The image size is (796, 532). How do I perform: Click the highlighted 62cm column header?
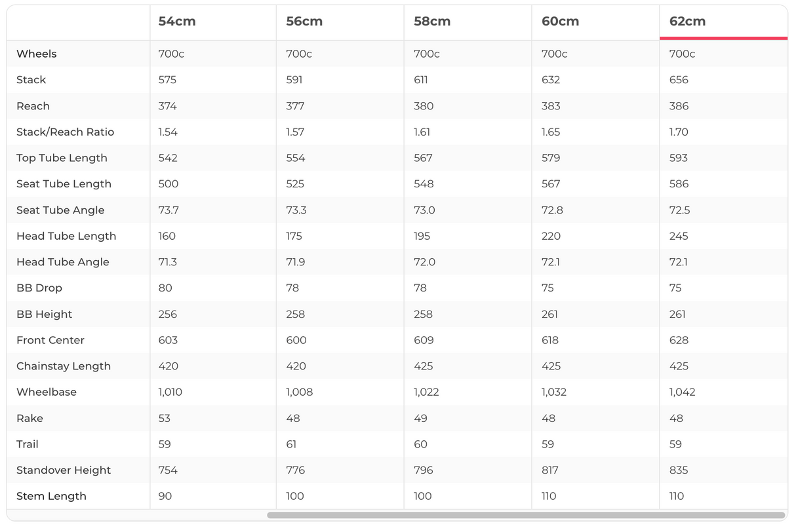point(687,22)
